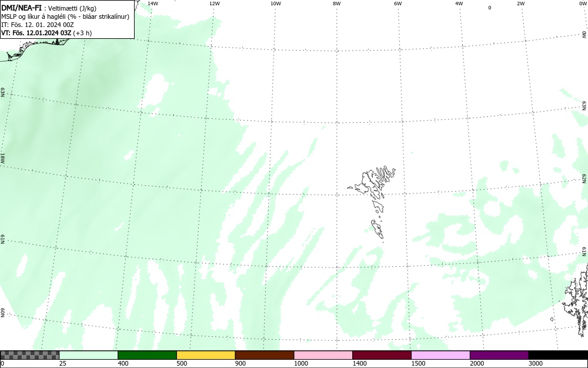Select the brown 900–1000 legend swatch
The image size is (588, 368).
(x=265, y=355)
